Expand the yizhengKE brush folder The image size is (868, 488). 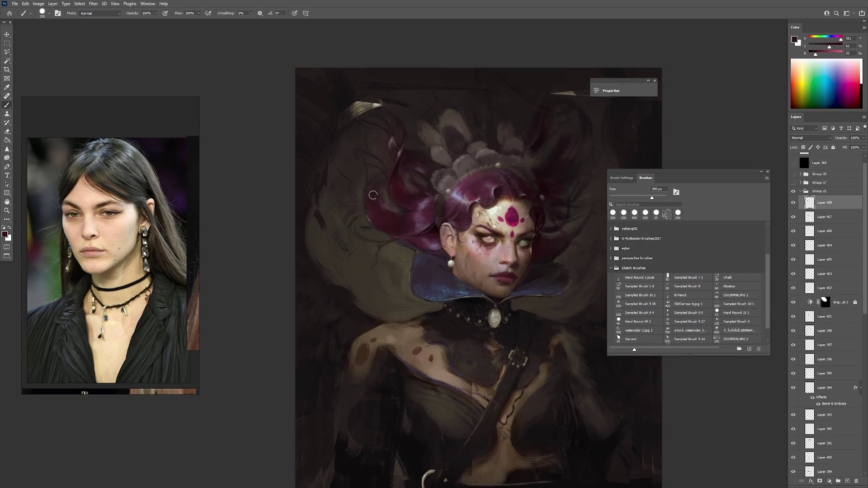611,229
